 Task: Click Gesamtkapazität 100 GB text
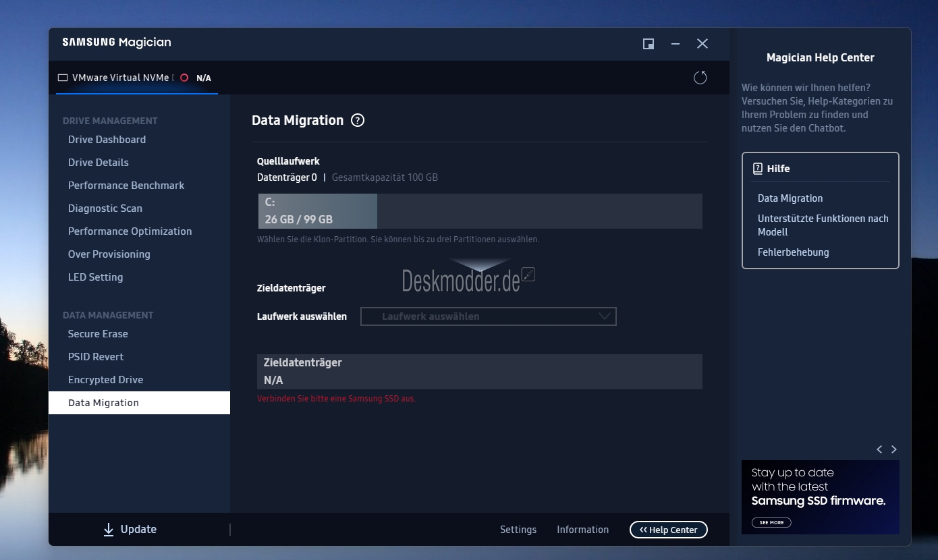[x=385, y=177]
